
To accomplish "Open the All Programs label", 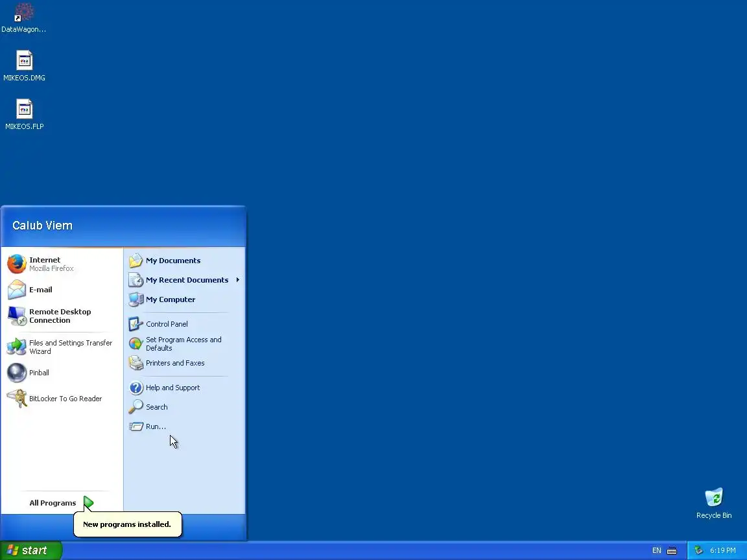I will tap(53, 503).
